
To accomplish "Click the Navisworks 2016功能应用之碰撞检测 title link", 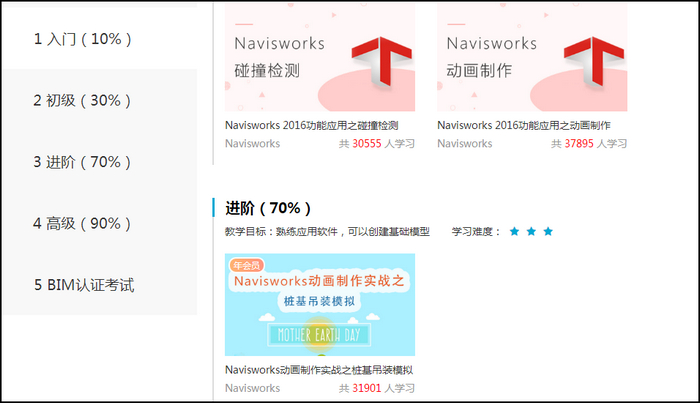I will coord(312,125).
